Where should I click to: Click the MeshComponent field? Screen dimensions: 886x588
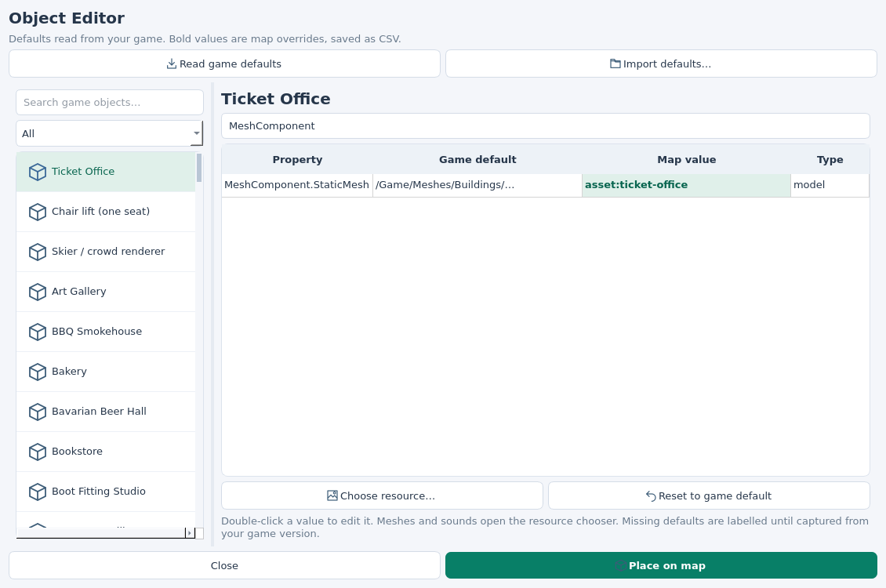545,126
